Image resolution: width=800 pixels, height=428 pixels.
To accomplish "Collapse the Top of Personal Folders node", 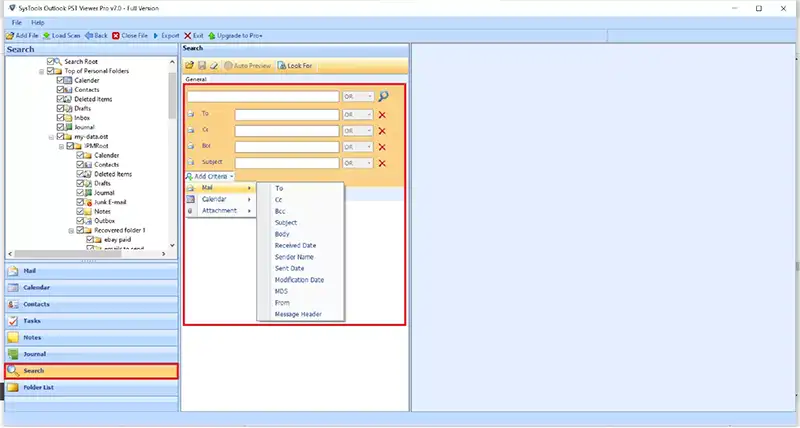I will (x=41, y=71).
